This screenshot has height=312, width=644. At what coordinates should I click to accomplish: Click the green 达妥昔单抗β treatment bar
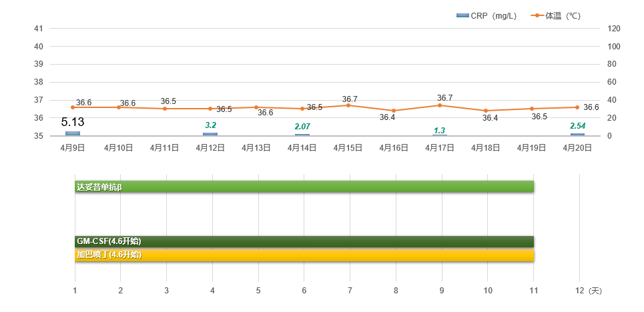(304, 187)
